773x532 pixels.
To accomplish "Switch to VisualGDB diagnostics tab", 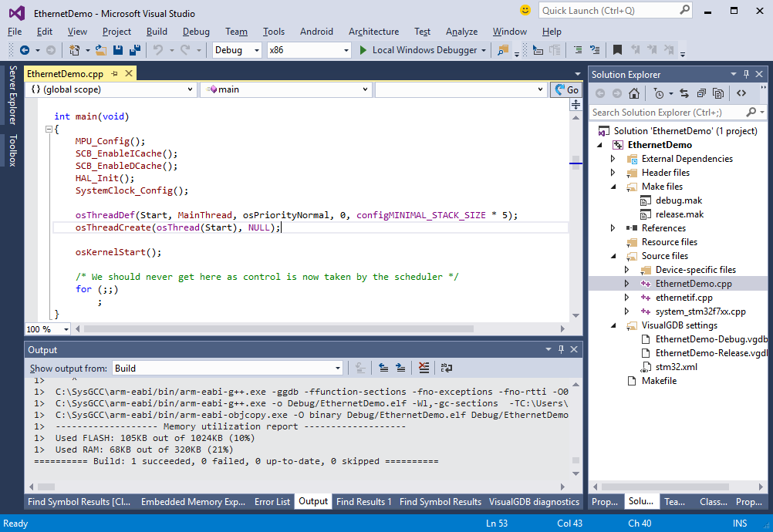I will point(534,501).
